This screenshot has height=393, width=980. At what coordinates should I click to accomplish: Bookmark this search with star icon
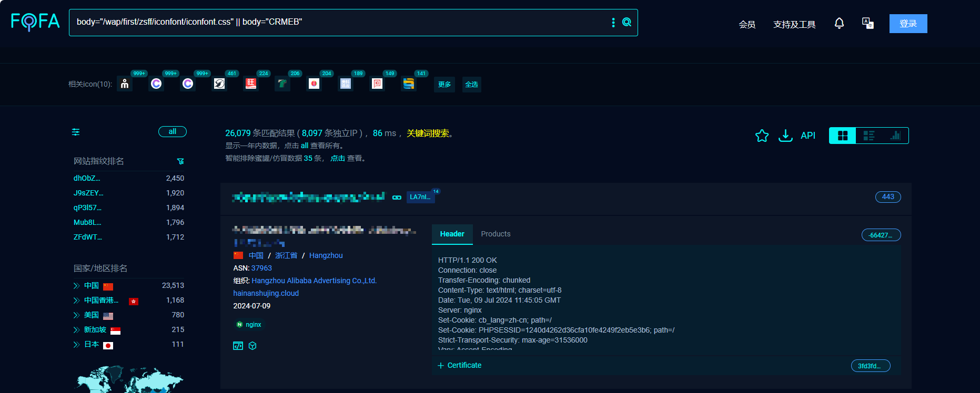[762, 136]
